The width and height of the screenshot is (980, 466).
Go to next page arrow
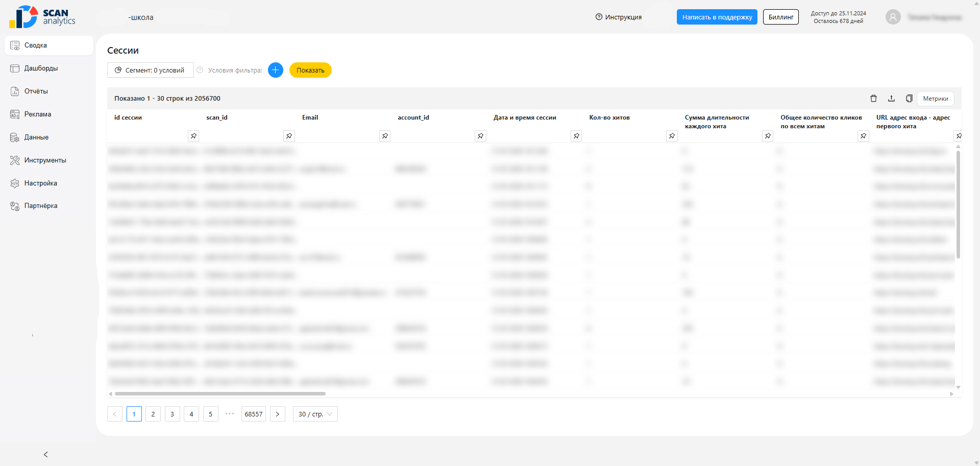tap(278, 414)
